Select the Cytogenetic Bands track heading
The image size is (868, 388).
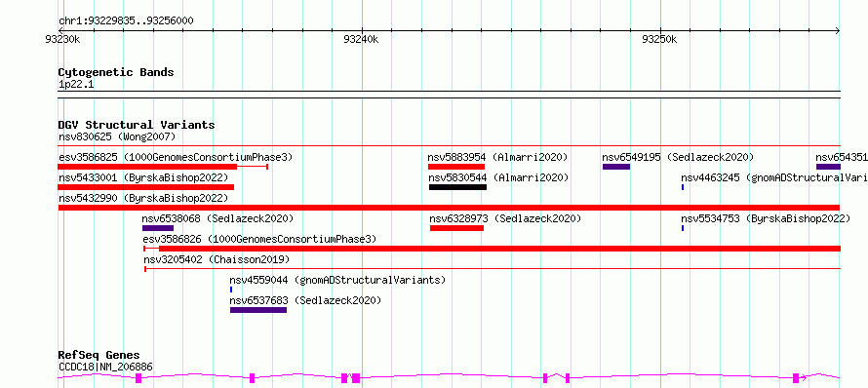pos(116,72)
